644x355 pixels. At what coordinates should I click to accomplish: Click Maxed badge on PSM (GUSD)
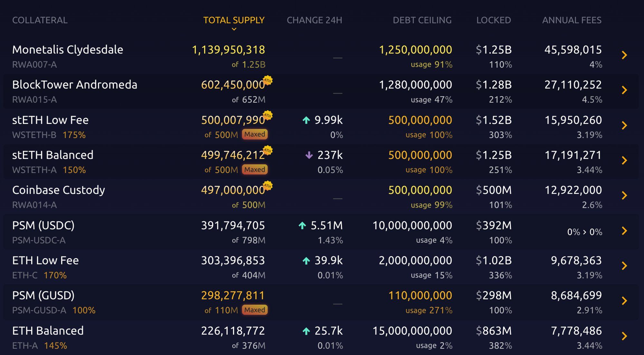tap(255, 310)
